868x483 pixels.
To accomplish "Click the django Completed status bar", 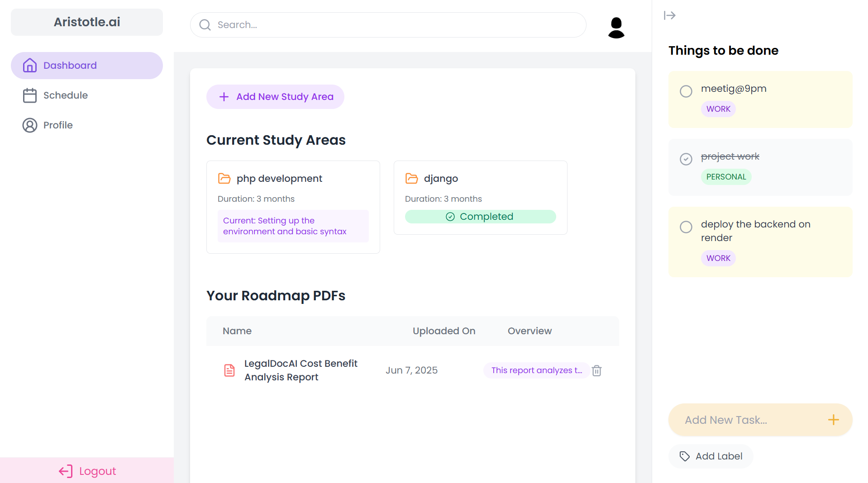I will pos(480,217).
